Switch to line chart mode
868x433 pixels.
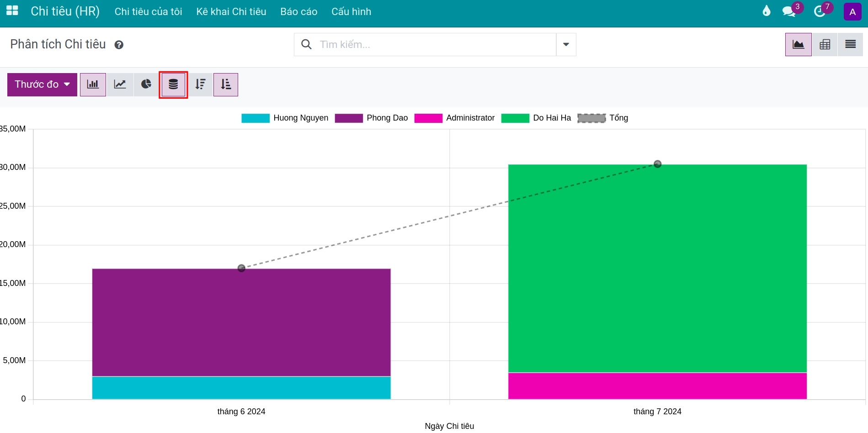tap(120, 84)
